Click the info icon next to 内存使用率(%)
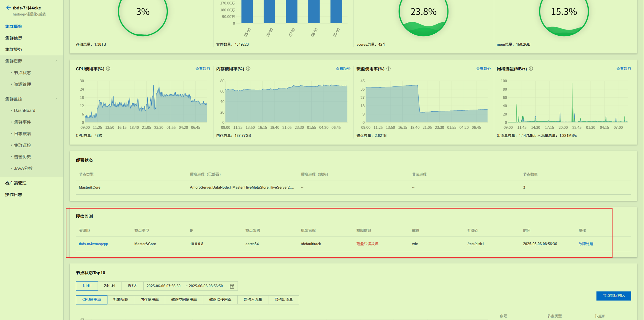This screenshot has width=644, height=320. pos(248,69)
